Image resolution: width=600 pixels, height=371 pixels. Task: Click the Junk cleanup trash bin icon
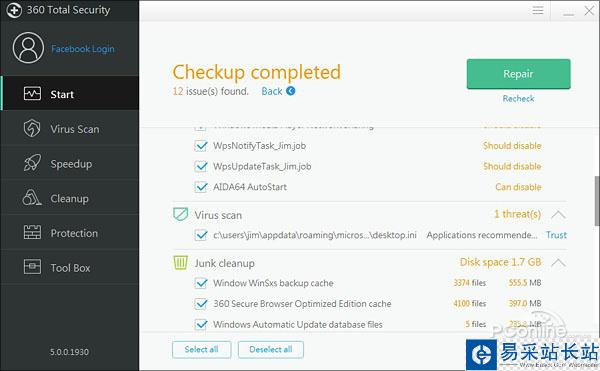tap(180, 263)
